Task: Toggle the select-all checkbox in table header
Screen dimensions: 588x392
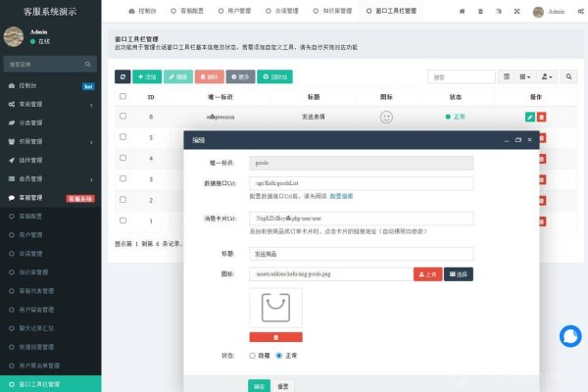Action: [123, 96]
